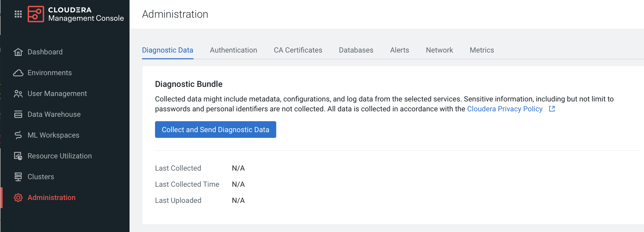Click the Management Console title text
The height and width of the screenshot is (232, 644).
(x=86, y=18)
